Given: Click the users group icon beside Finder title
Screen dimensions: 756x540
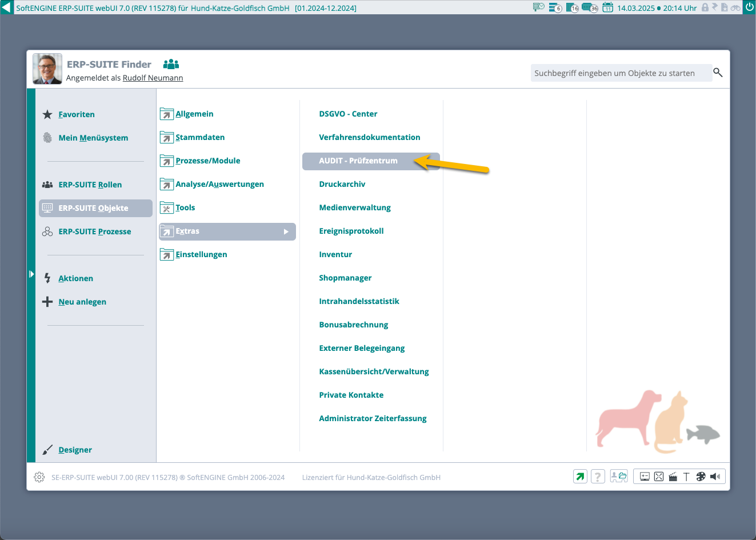Looking at the screenshot, I should coord(171,64).
